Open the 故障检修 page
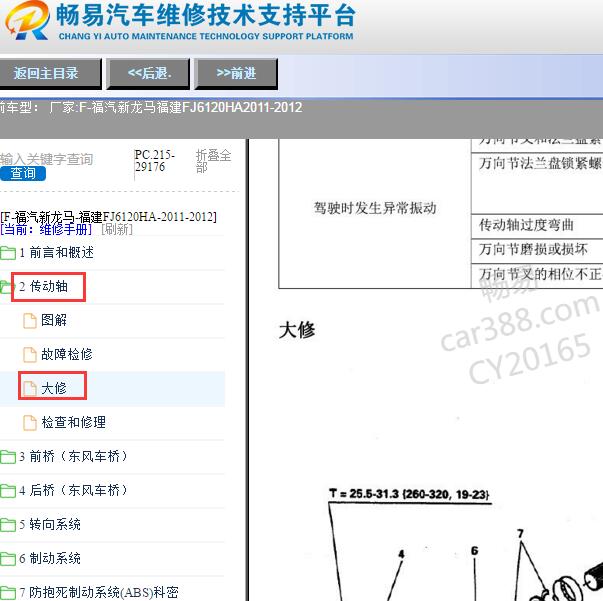This screenshot has height=601, width=603. [67, 354]
